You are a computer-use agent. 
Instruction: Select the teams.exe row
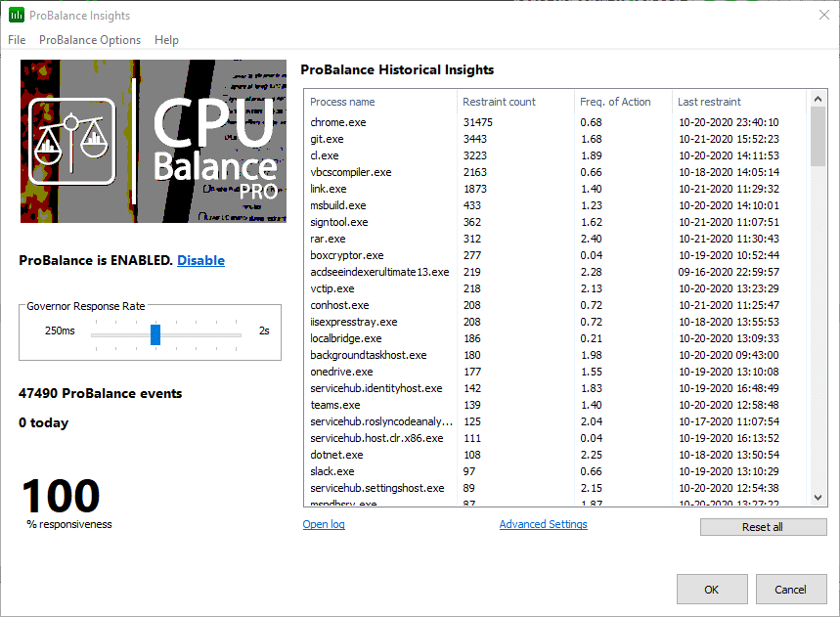[x=557, y=405]
